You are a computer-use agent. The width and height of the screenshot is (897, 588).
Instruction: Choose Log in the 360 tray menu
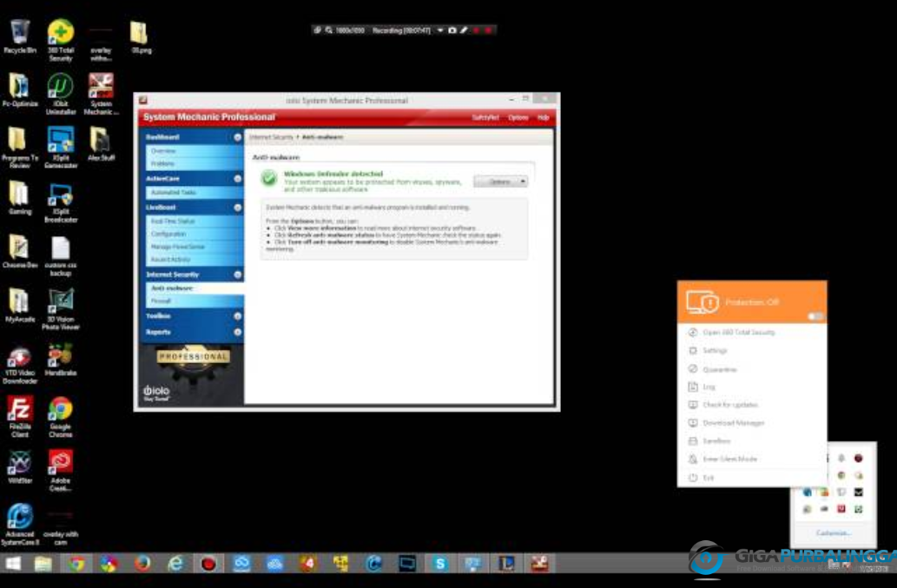[x=752, y=387]
